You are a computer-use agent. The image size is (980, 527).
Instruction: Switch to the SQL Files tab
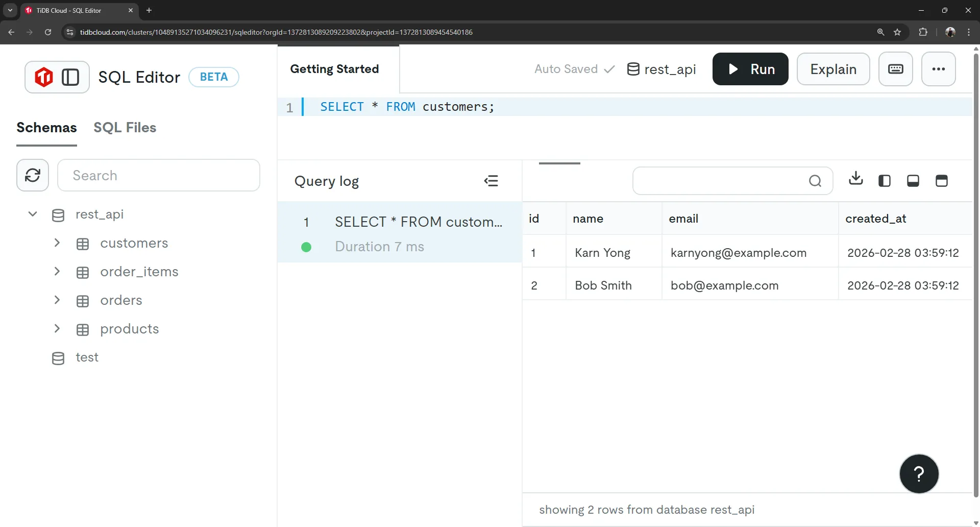[x=125, y=128]
